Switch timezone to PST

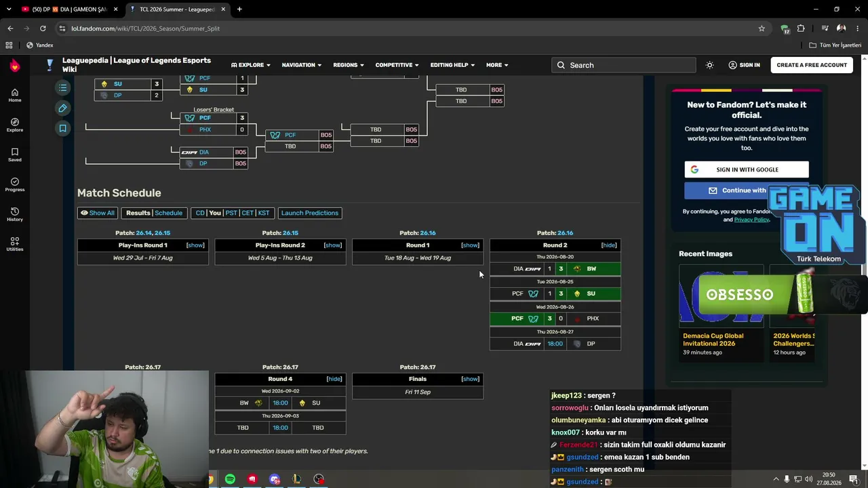(231, 213)
